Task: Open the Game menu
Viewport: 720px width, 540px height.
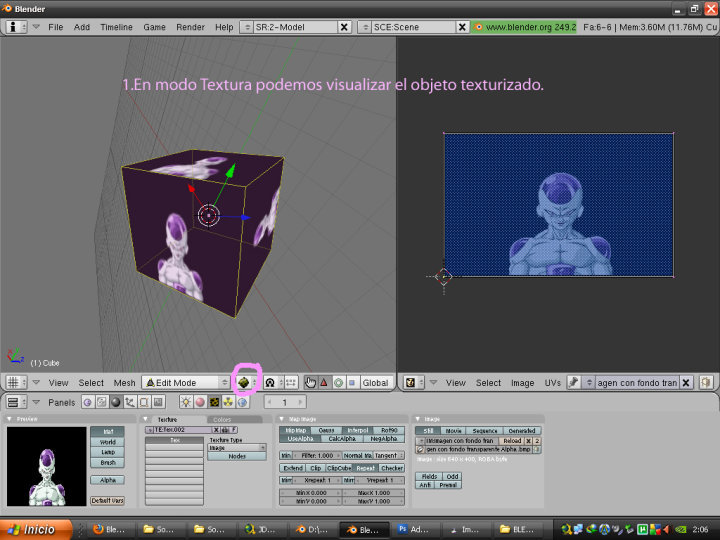Action: point(154,27)
